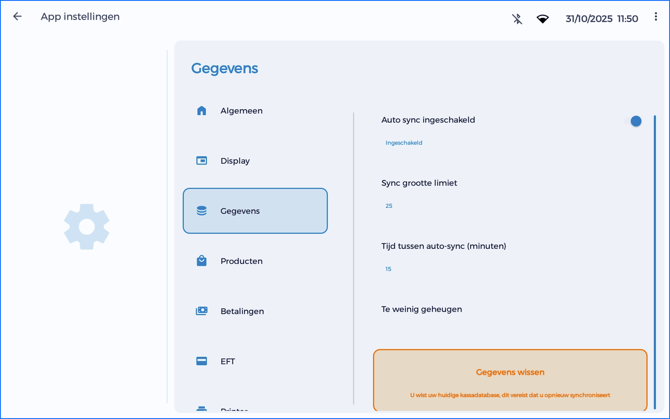Click the large settings gear icon
This screenshot has width=670, height=419.
(87, 227)
